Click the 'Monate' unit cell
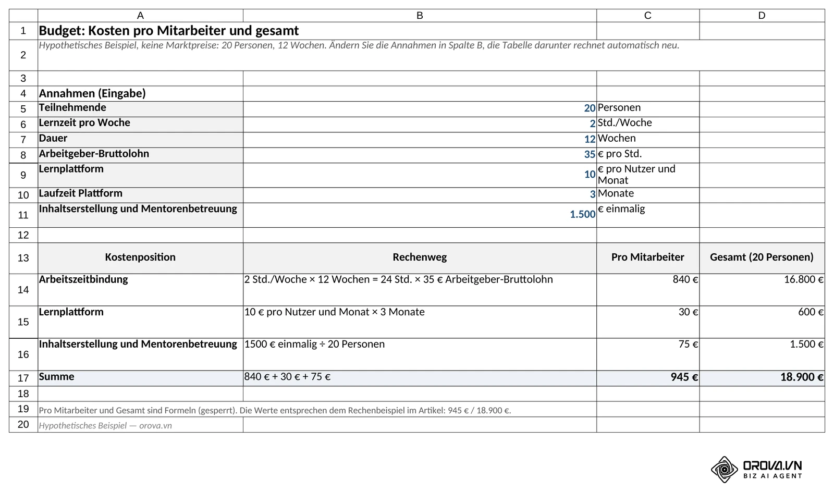Screen dimensions: 834x504 [x=648, y=195]
